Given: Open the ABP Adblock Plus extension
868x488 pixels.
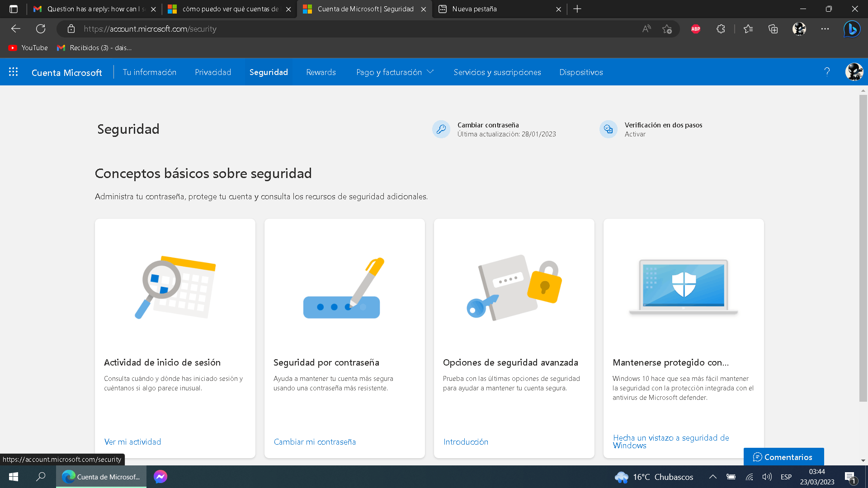Looking at the screenshot, I should (x=696, y=29).
